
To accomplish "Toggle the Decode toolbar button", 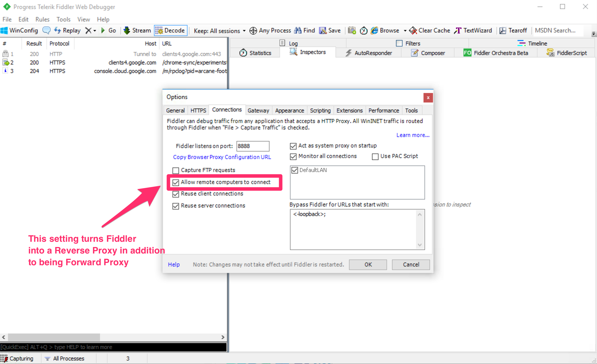I will pos(170,30).
